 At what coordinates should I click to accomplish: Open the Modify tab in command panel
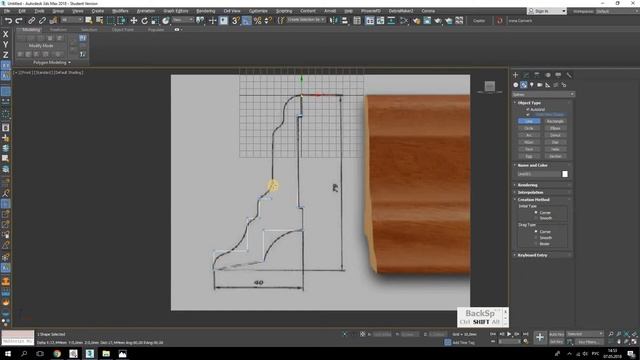click(526, 75)
